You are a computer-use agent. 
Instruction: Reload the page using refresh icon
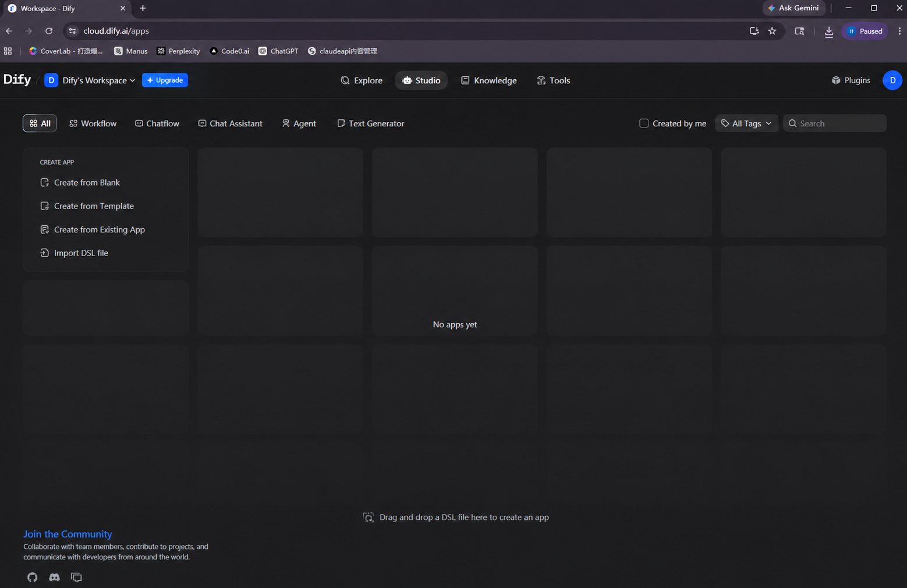point(49,31)
